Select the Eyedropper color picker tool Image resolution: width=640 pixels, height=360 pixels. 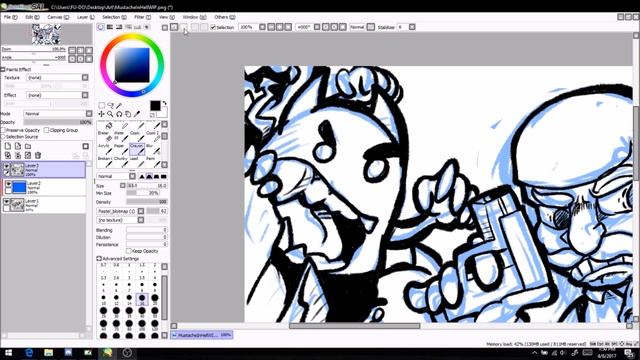(x=137, y=114)
